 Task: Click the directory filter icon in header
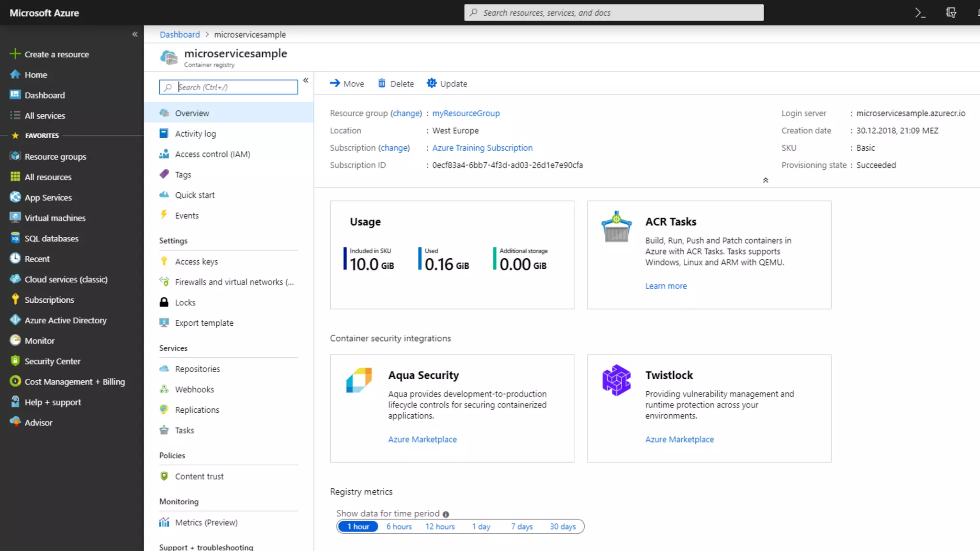point(951,13)
